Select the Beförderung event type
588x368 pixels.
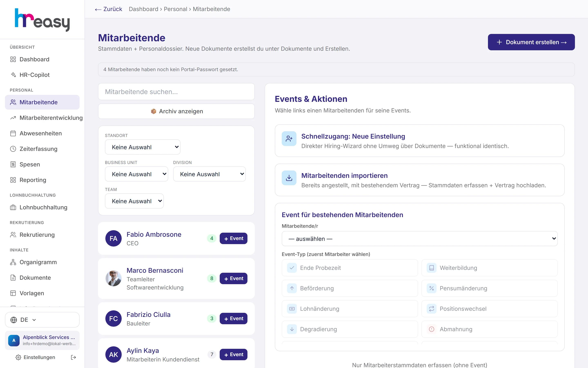coord(350,288)
